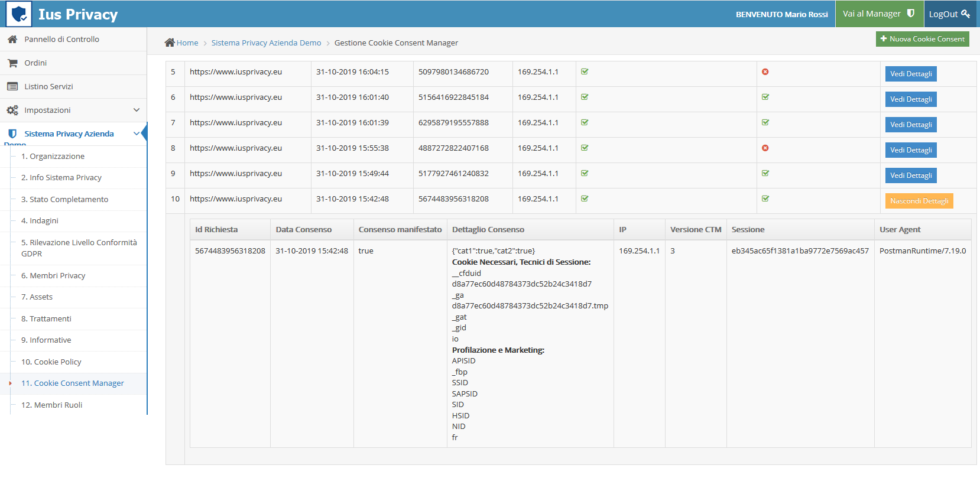Open the Ordini menu item
Screen dimensions: 980x478
point(73,63)
